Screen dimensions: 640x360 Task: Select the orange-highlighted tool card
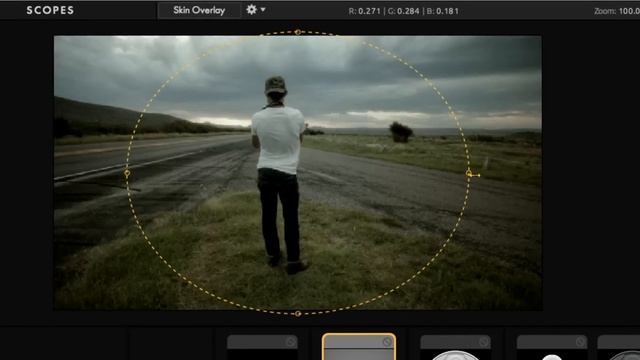[359, 347]
